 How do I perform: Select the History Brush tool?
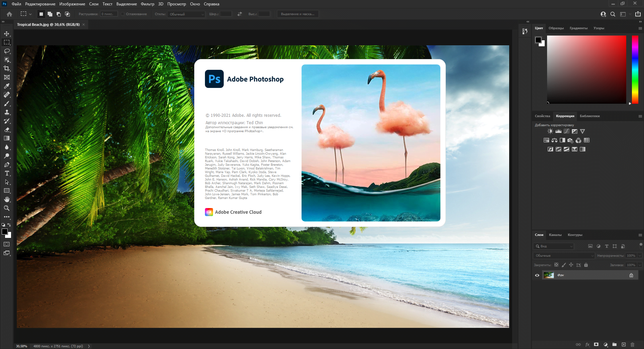click(7, 121)
